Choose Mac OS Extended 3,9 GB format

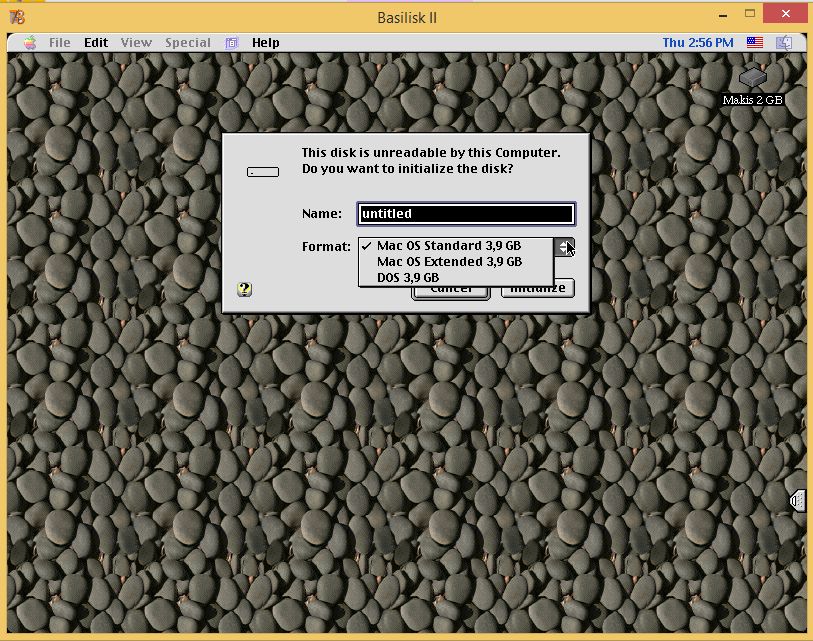click(456, 261)
